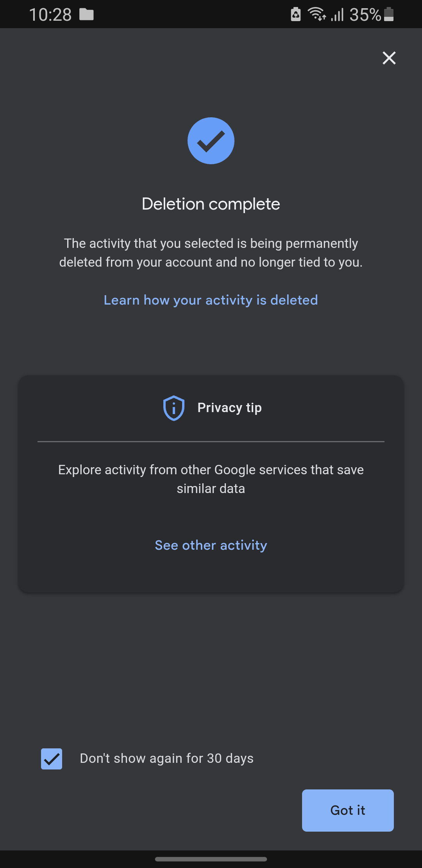
Task: Close the deletion complete dialog
Action: click(x=389, y=58)
